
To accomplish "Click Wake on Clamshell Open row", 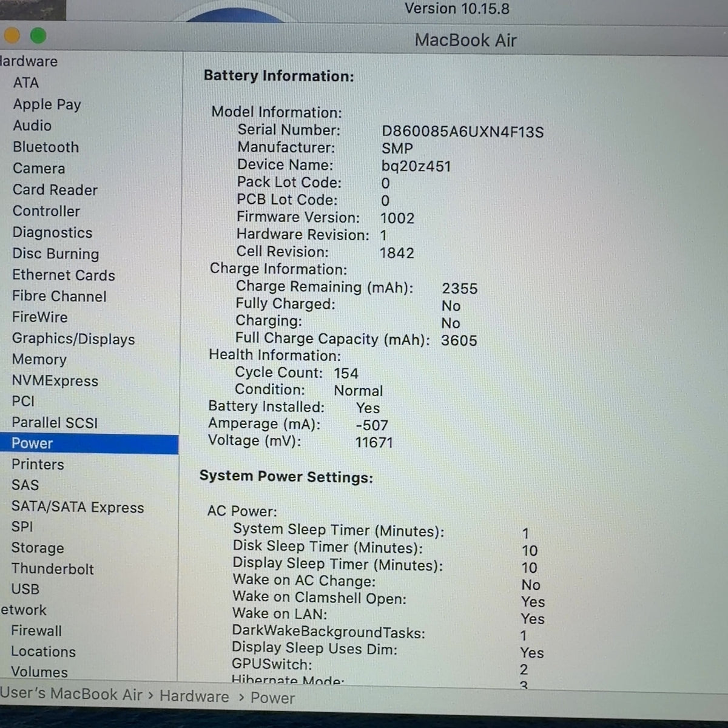I will pyautogui.click(x=389, y=599).
